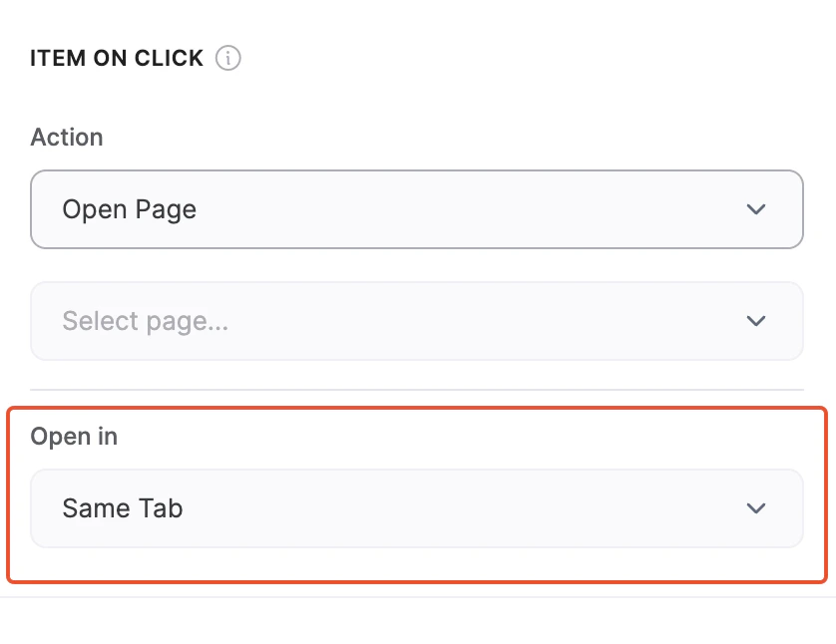Click the ITEM ON CLICK section heading
This screenshot has height=644, width=836.
(116, 58)
